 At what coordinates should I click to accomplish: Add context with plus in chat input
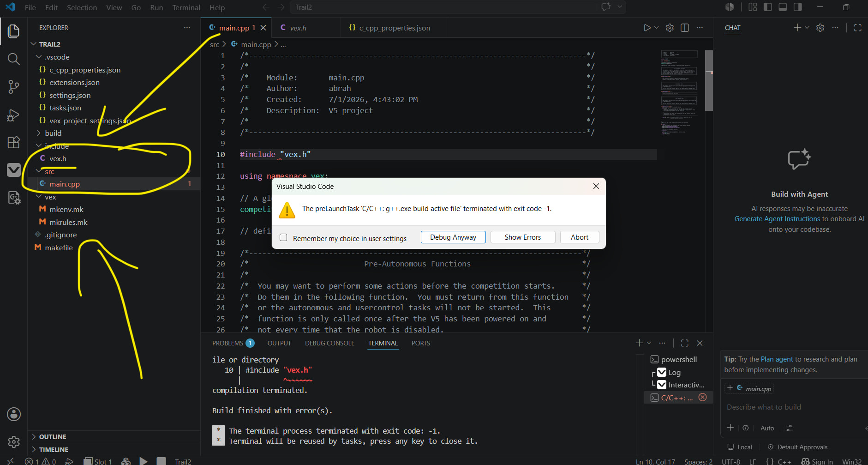[730, 428]
